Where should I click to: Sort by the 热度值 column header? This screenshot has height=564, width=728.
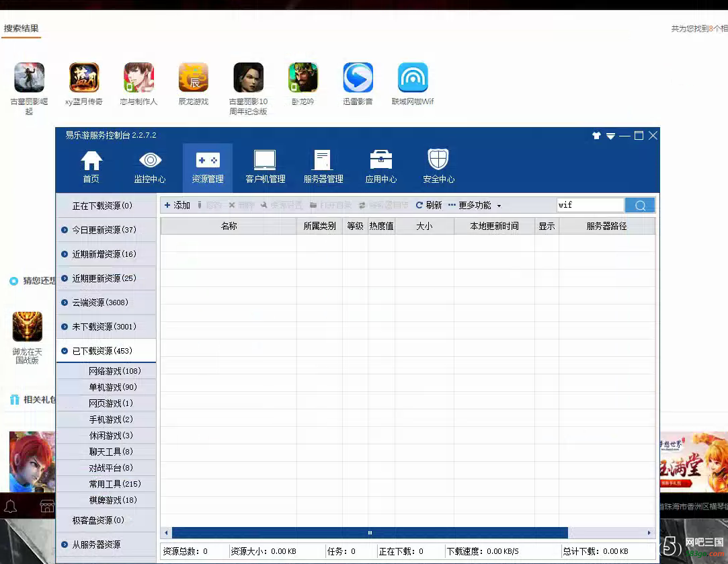pos(381,226)
